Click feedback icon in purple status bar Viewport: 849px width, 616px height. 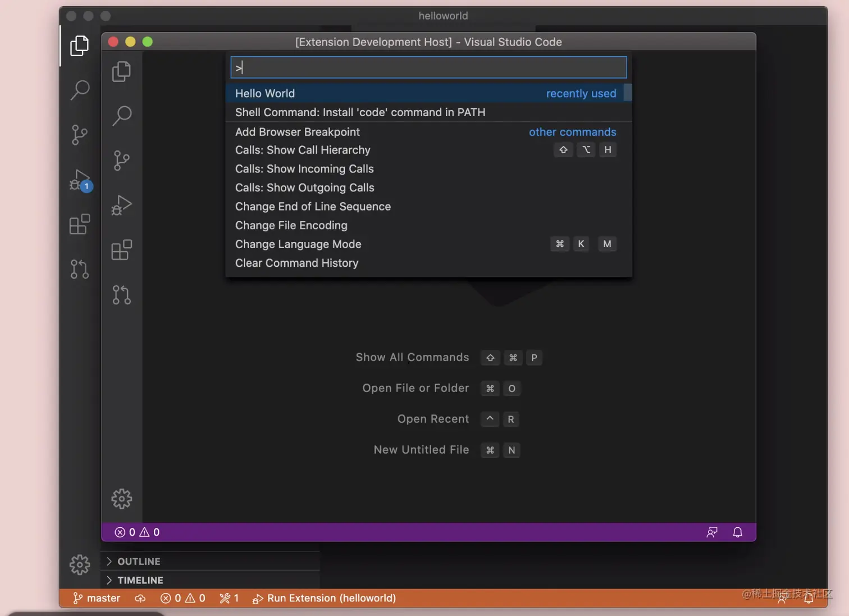(x=712, y=532)
